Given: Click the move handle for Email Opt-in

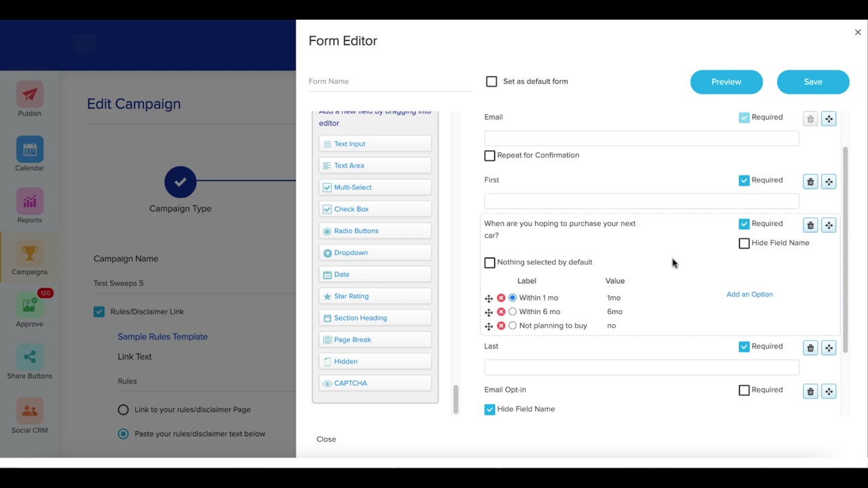Looking at the screenshot, I should click(x=829, y=391).
